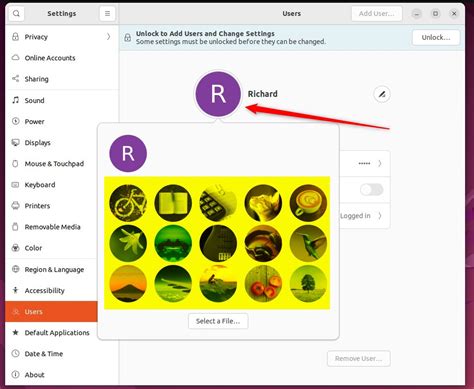Go to Keyboard settings
Image resolution: width=474 pixels, height=389 pixels.
pos(52,185)
